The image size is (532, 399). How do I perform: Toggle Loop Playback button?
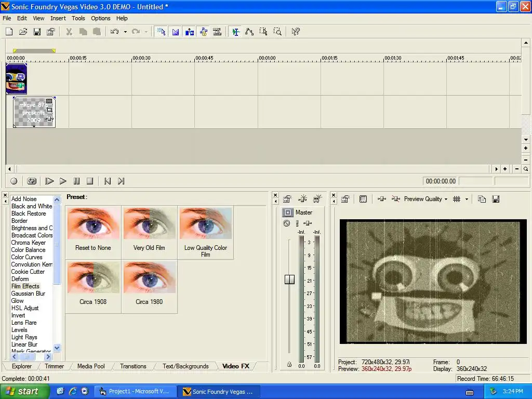pos(32,181)
